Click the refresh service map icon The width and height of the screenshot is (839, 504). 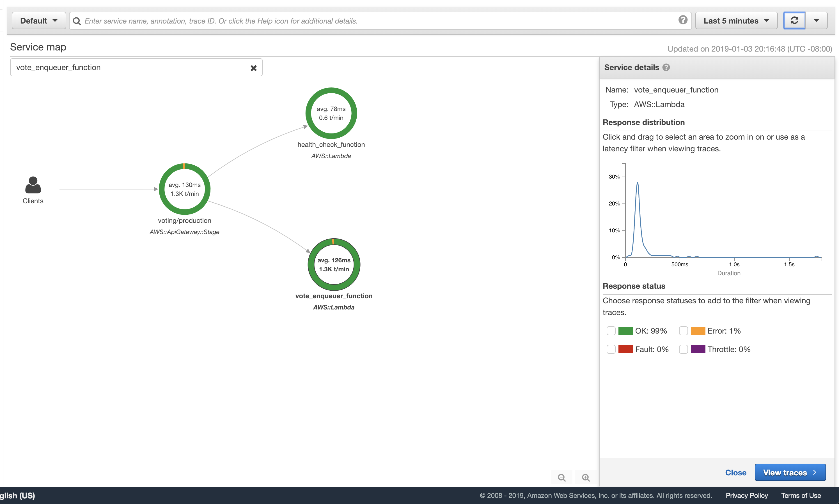(794, 21)
